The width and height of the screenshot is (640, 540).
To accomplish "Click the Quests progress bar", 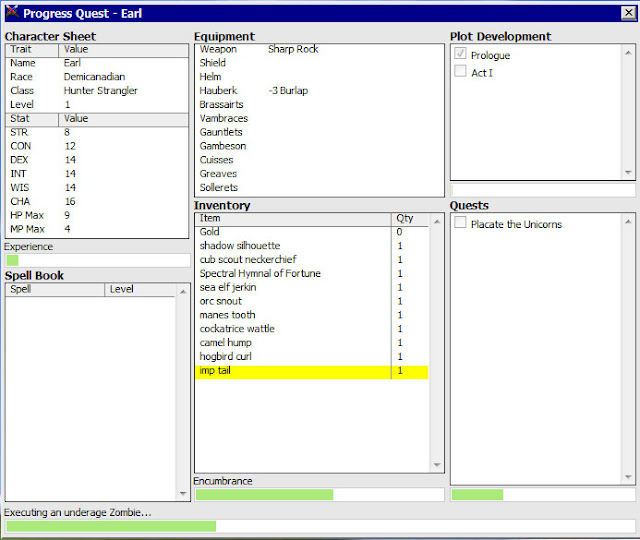I will [x=543, y=495].
